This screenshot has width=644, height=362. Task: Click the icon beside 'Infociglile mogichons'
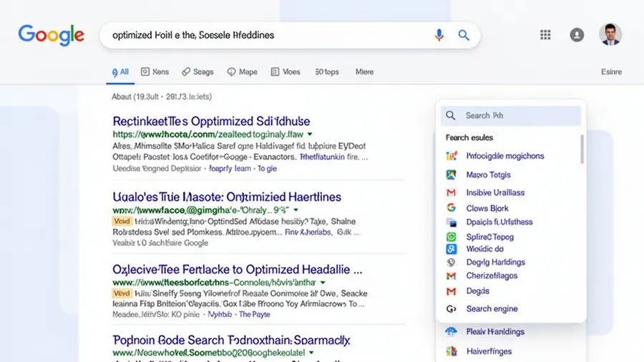[452, 156]
